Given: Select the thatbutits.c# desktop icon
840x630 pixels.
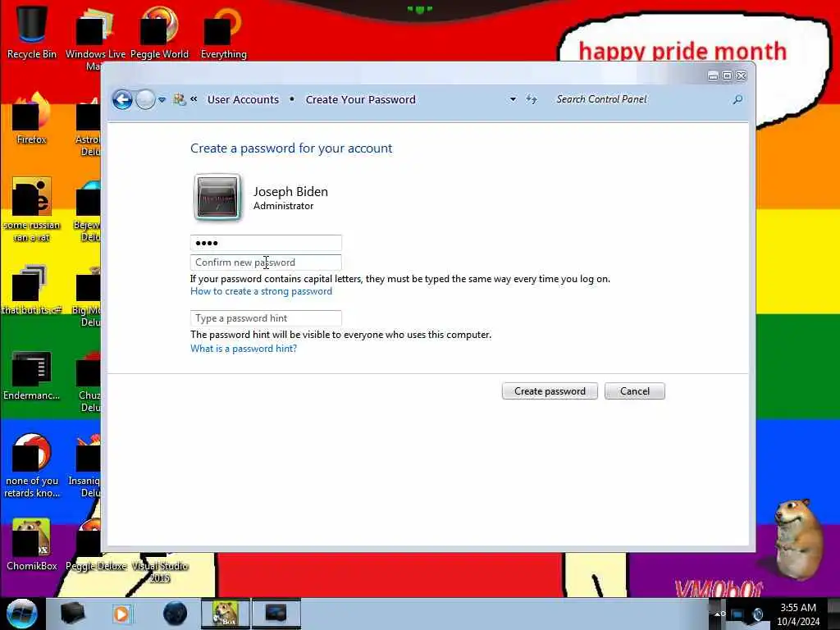Looking at the screenshot, I should click(32, 290).
